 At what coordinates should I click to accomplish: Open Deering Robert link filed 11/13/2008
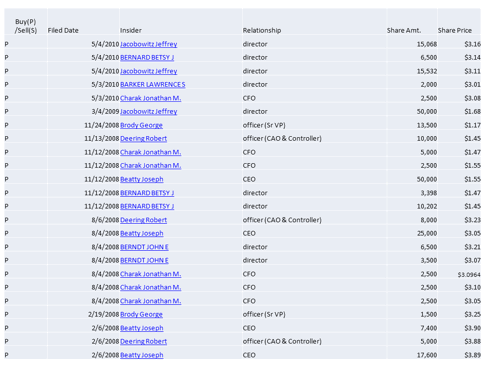[143, 138]
